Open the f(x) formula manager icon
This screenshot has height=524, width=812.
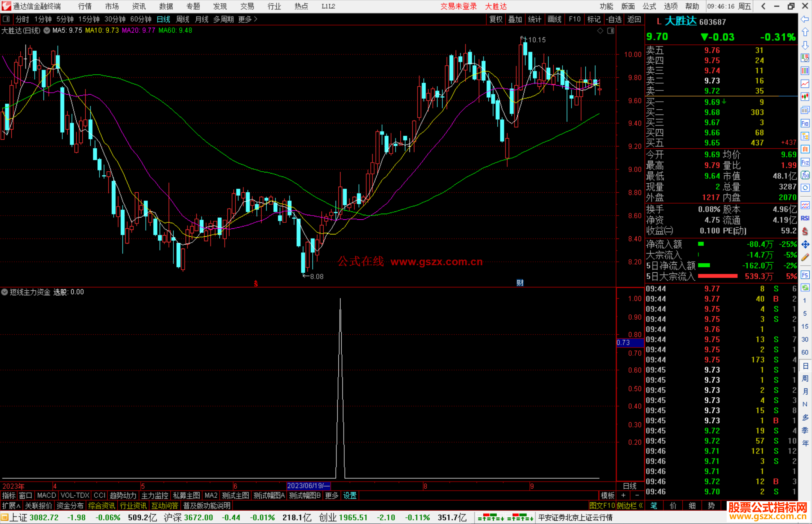(x=805, y=175)
